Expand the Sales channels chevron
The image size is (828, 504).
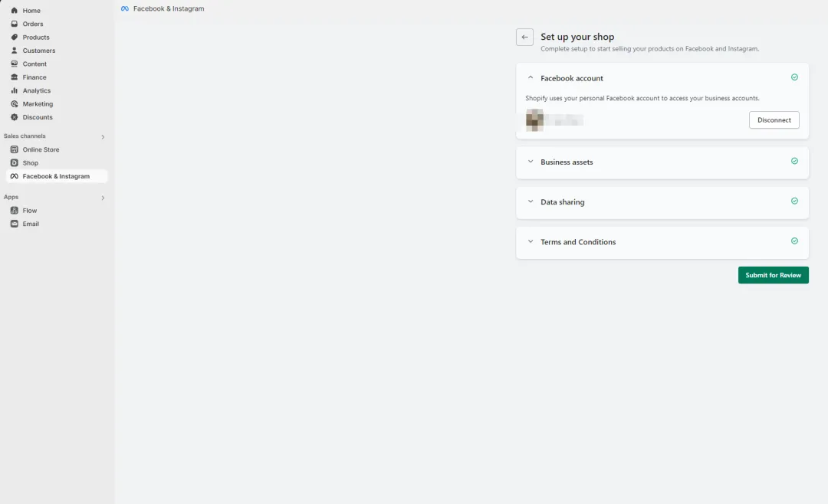click(x=103, y=136)
